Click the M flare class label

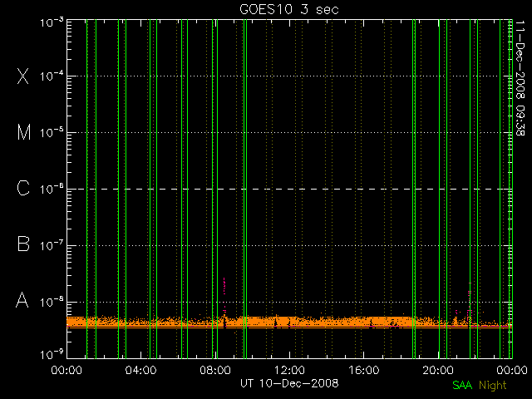[24, 132]
